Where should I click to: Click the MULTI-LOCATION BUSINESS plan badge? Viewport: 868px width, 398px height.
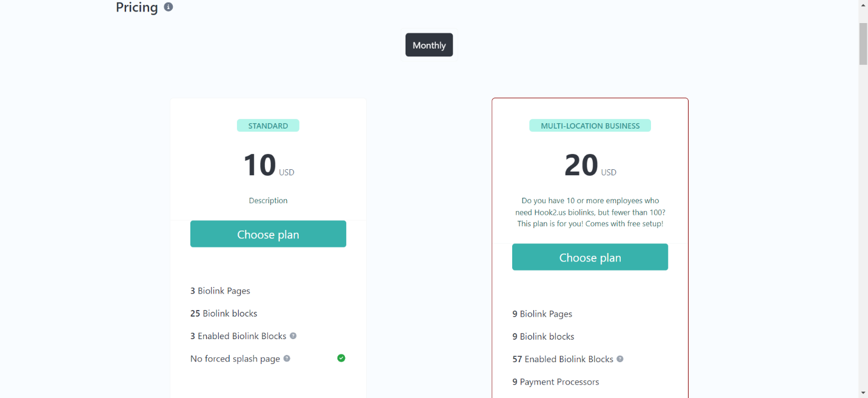click(x=590, y=126)
